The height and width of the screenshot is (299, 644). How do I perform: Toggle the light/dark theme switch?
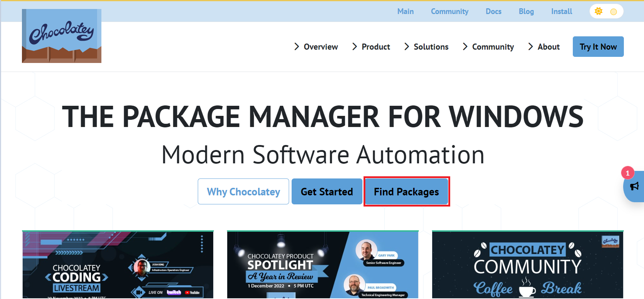(606, 12)
